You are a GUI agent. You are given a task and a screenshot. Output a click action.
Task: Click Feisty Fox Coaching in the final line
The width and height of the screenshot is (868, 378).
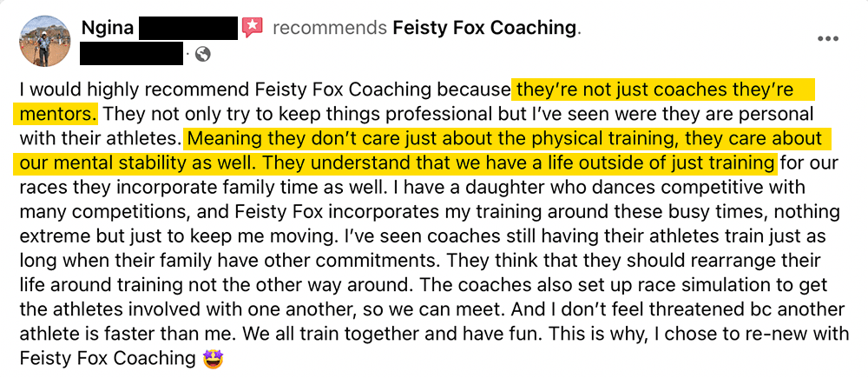(x=108, y=359)
